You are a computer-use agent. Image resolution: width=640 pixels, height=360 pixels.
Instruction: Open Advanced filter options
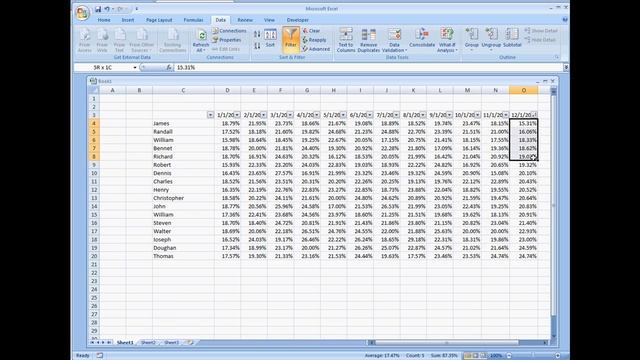(316, 49)
